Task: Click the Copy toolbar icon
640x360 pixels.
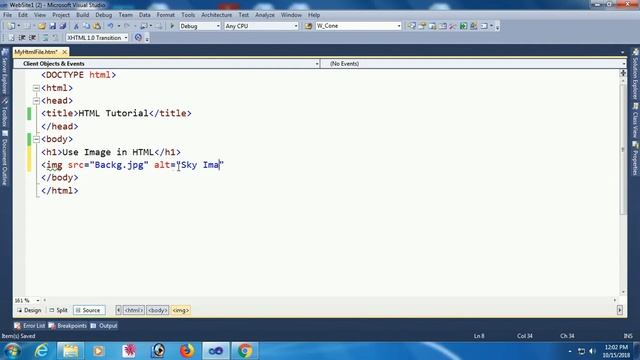Action: pyautogui.click(x=86, y=26)
